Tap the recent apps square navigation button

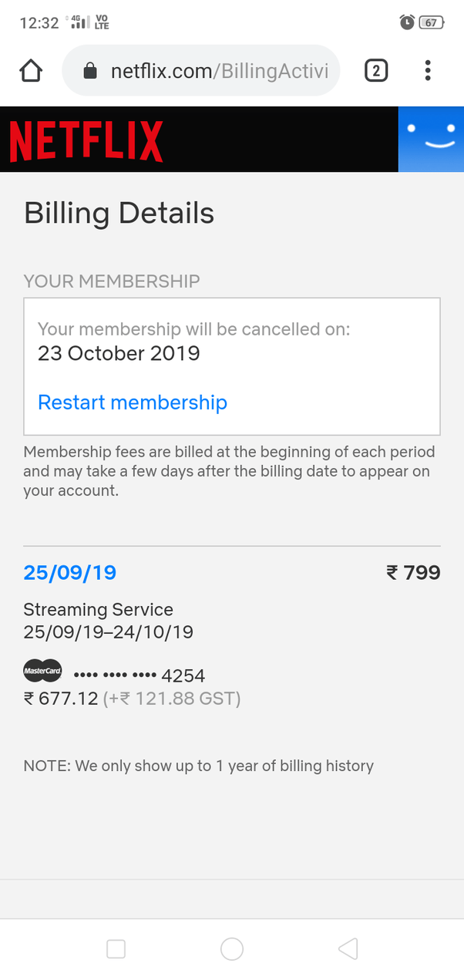click(x=116, y=949)
